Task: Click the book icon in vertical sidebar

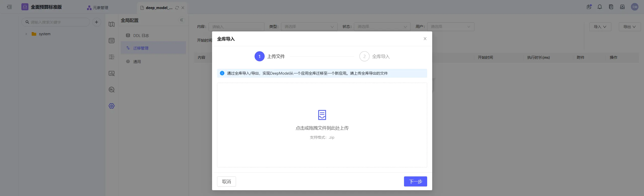Action: click(x=111, y=24)
